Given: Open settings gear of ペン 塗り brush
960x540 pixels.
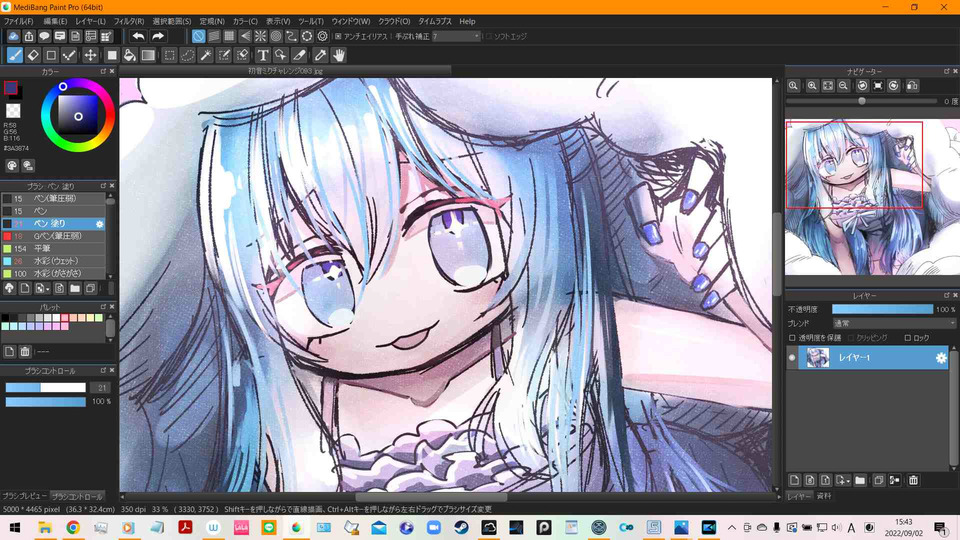Looking at the screenshot, I should 99,224.
